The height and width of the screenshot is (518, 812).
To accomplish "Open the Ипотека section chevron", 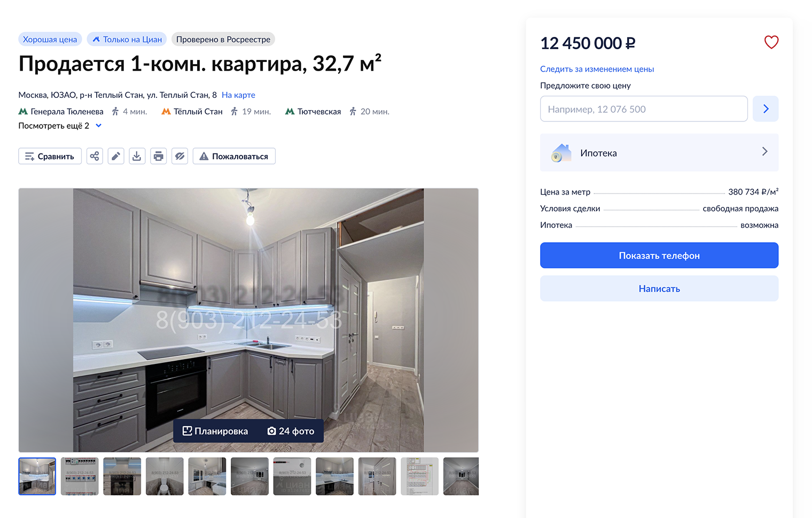I will [764, 152].
